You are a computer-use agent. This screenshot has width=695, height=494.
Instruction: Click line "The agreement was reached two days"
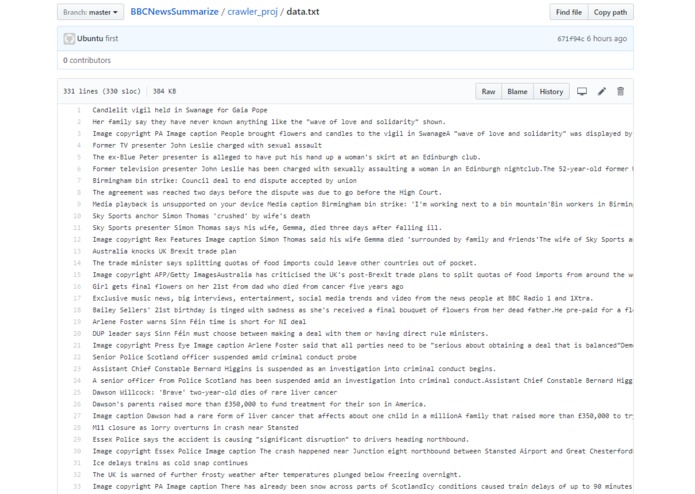[x=267, y=192]
